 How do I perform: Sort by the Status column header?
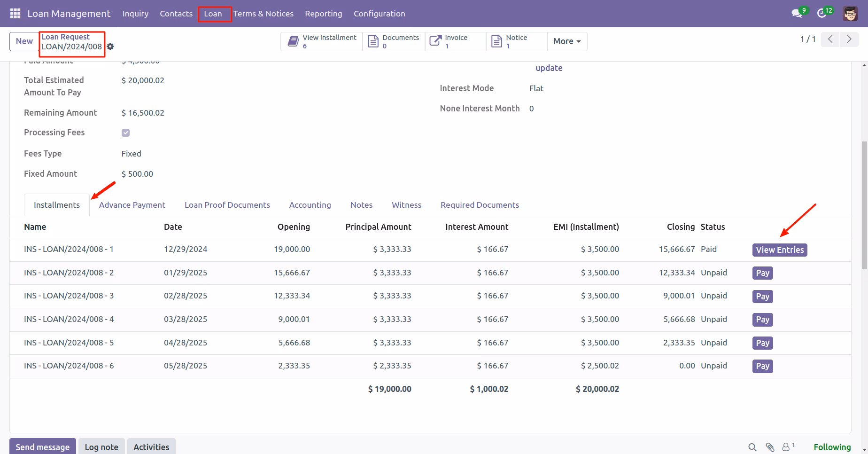click(713, 227)
